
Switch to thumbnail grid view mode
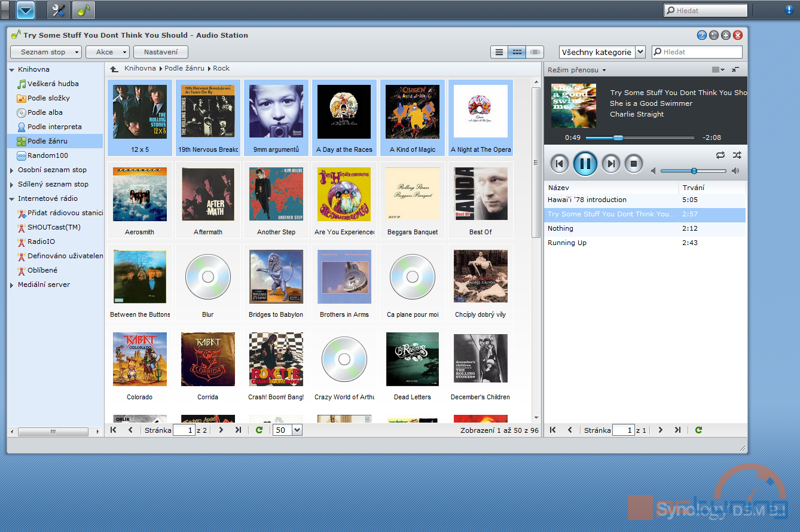point(517,52)
